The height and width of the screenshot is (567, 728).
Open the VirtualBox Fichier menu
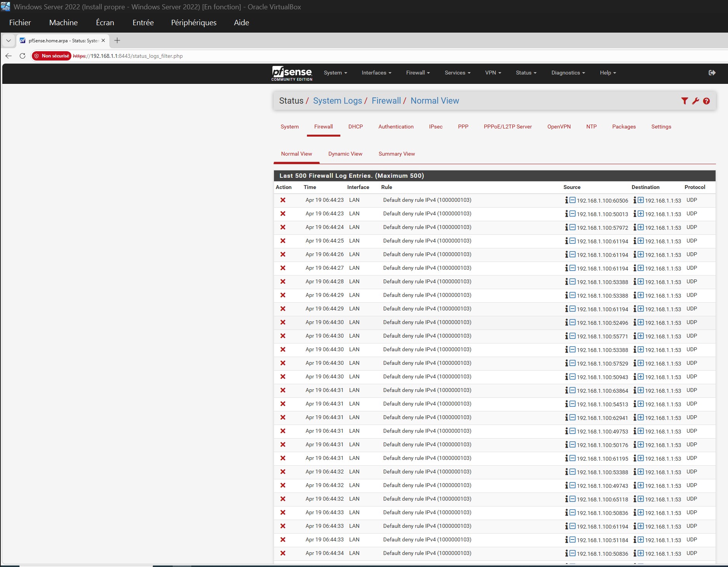tap(20, 23)
